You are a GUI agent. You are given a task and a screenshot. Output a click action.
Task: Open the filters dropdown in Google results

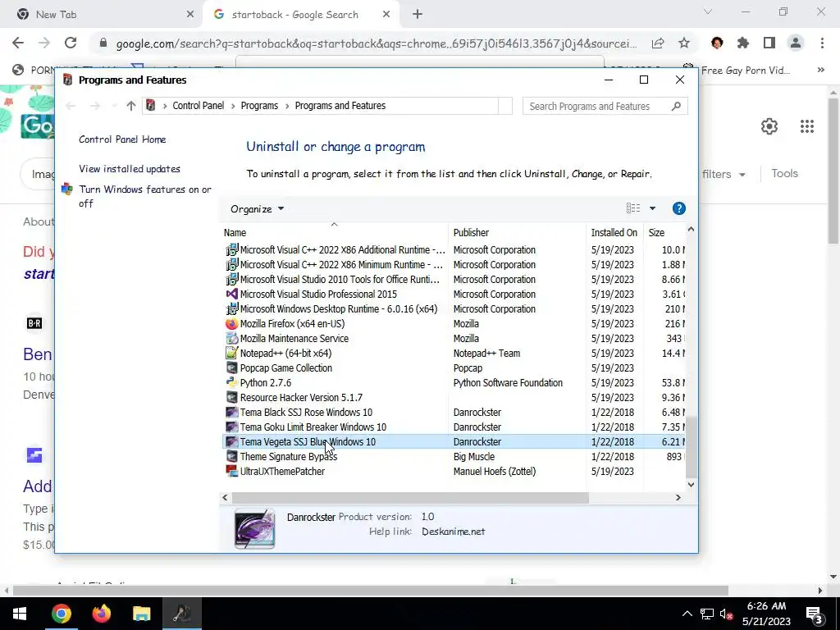pos(724,174)
